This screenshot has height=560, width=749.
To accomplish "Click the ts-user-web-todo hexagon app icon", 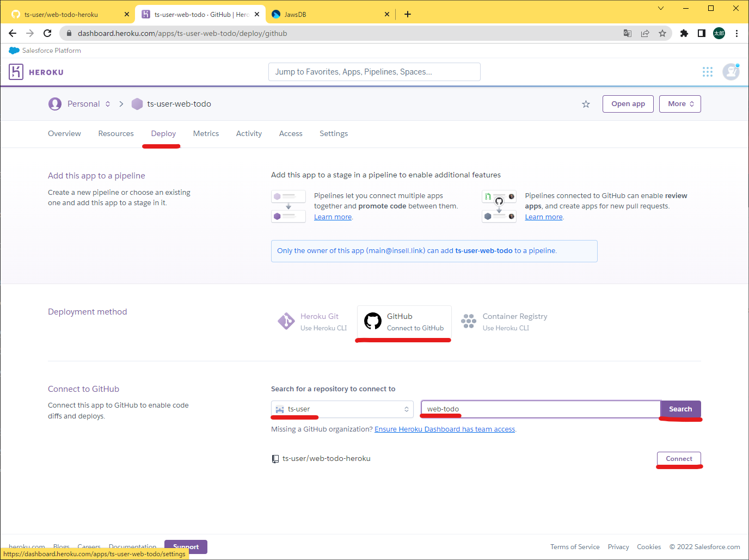I will tap(137, 104).
